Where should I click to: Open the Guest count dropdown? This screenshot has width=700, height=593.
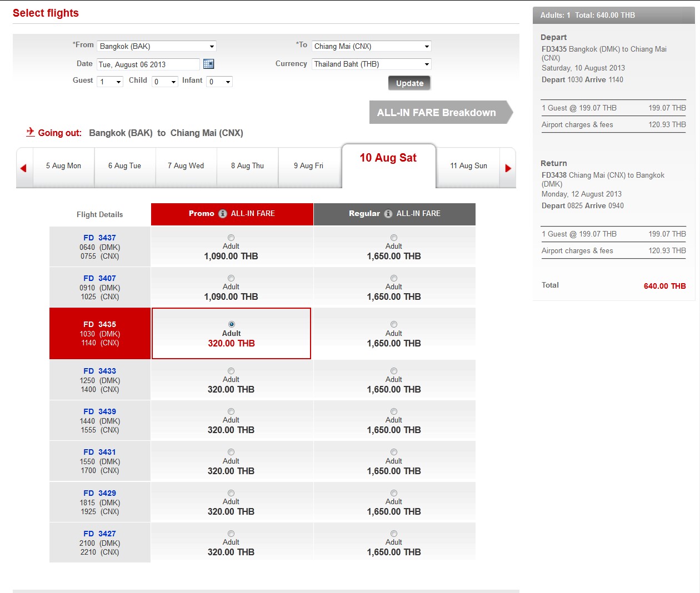click(110, 82)
